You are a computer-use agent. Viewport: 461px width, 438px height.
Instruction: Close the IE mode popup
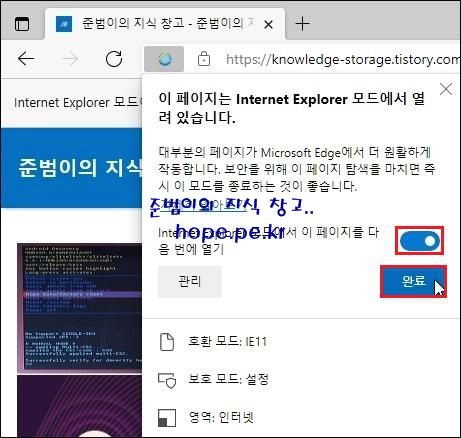[446, 89]
